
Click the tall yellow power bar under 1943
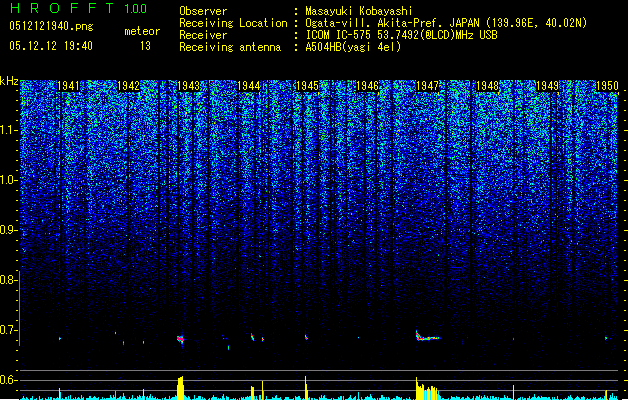coord(181,388)
